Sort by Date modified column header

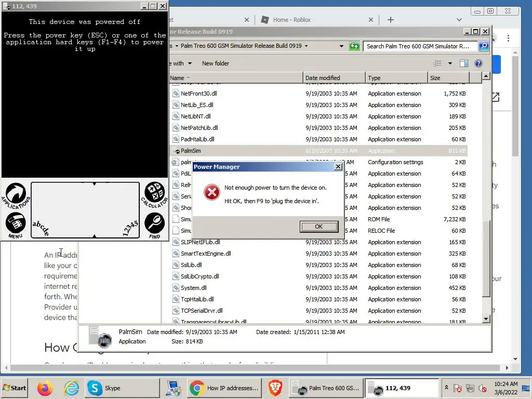tap(334, 78)
